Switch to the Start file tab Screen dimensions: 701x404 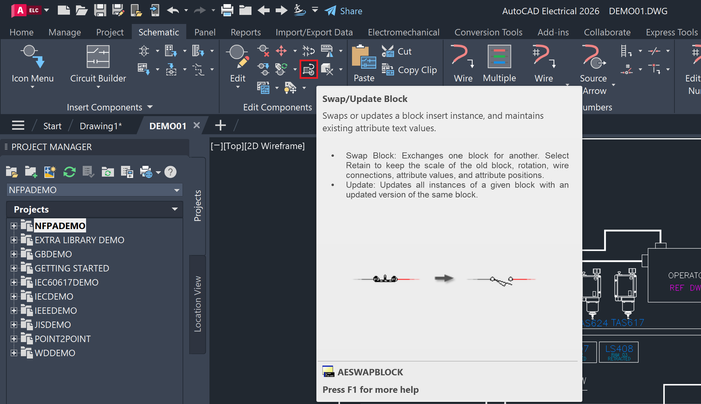point(52,126)
